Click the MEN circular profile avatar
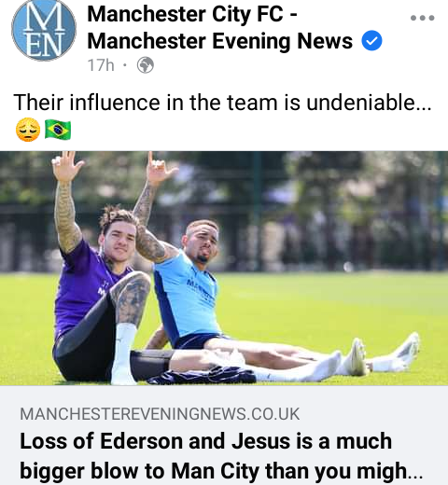 pos(44,29)
